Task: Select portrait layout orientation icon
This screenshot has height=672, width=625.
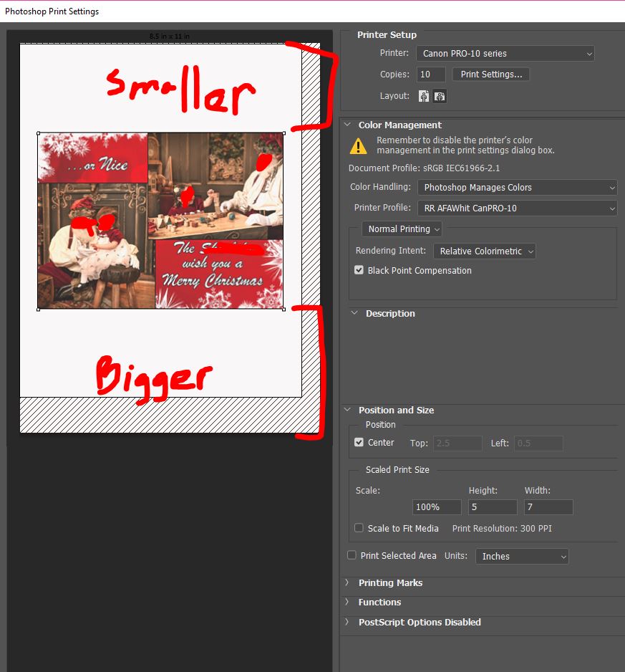Action: (424, 96)
